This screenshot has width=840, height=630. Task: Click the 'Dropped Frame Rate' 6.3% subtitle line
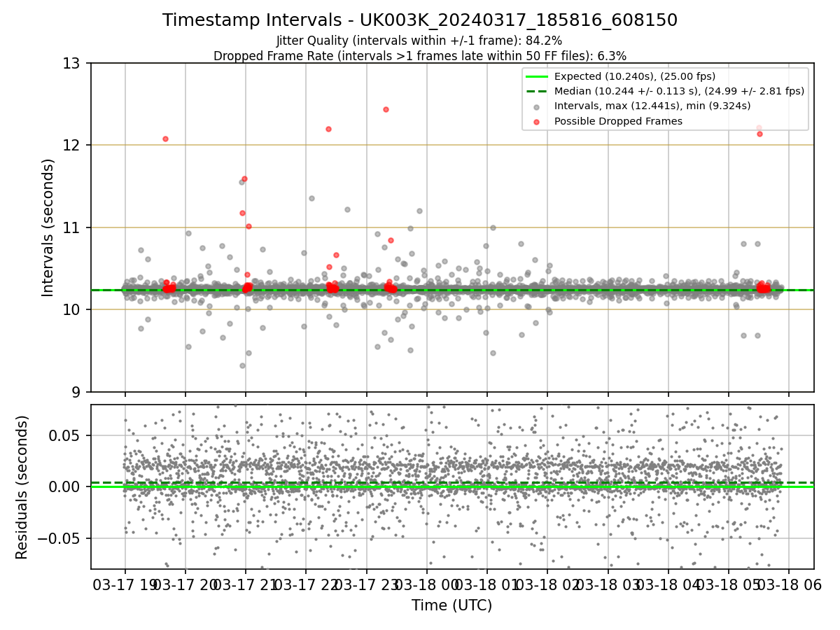[420, 55]
